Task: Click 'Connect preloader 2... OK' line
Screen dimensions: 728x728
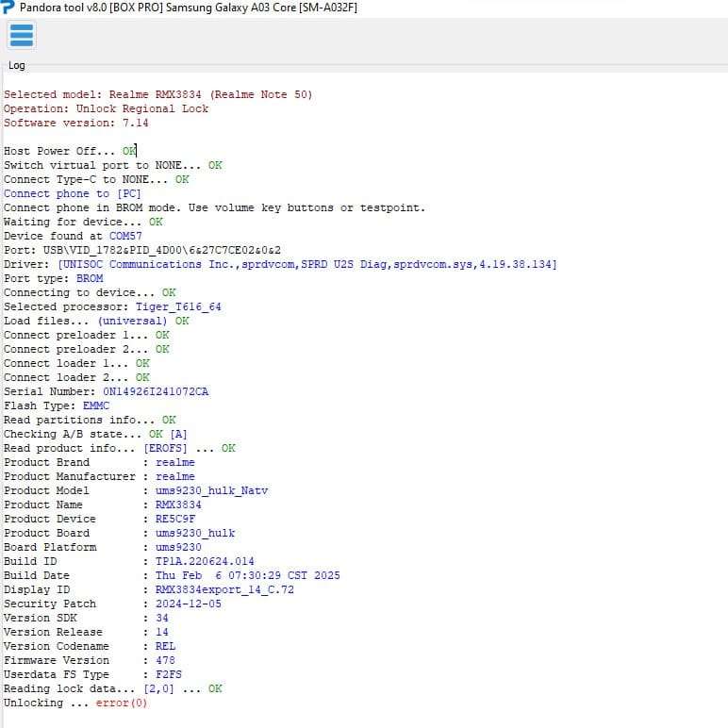Action: pos(87,350)
